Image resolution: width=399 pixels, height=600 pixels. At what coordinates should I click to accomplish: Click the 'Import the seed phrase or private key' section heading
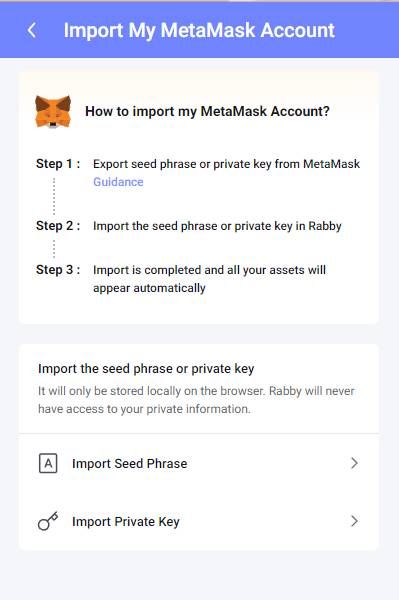146,368
